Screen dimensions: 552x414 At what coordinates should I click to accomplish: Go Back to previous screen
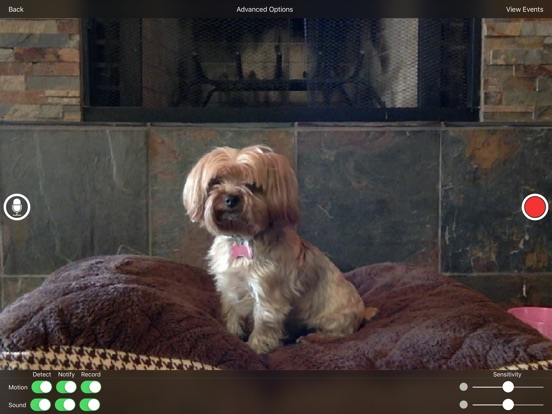tap(16, 10)
